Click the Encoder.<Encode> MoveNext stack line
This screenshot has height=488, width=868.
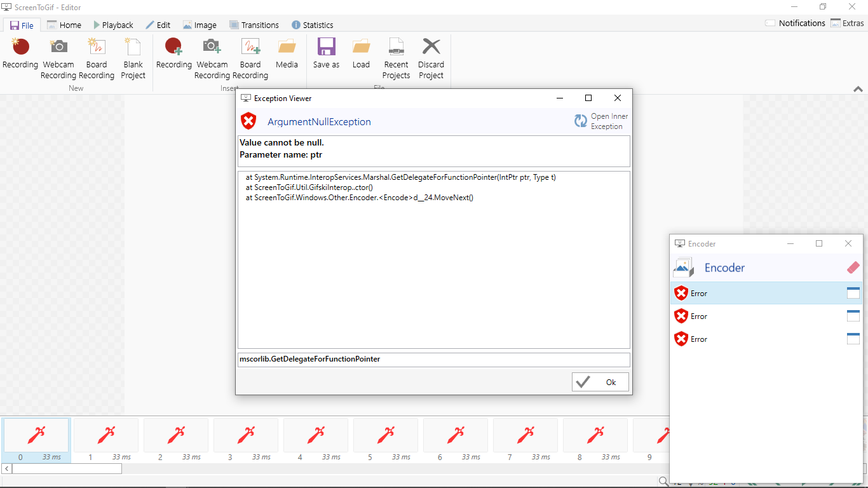359,198
